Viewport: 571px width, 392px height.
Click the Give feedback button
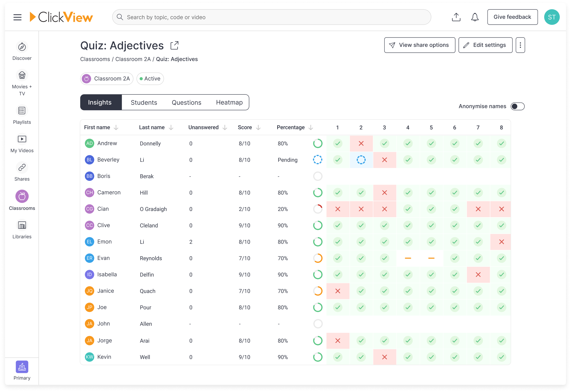pyautogui.click(x=512, y=17)
